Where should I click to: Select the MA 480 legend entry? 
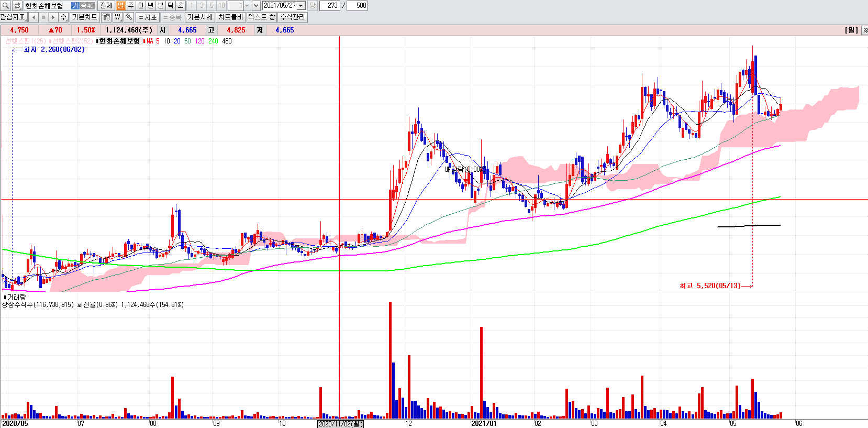(227, 41)
